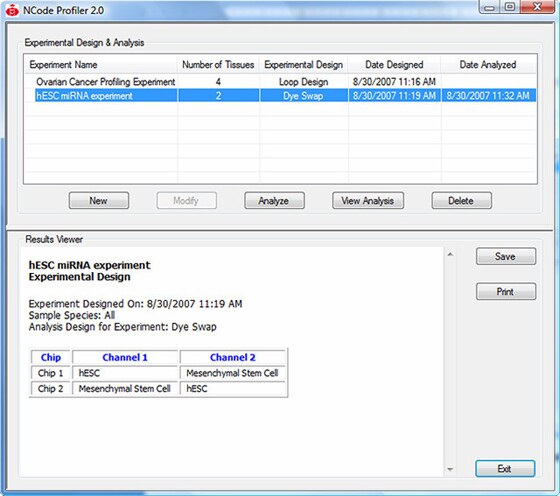The height and width of the screenshot is (496, 560).
Task: Select the Ovarian Cancer Profiling Experiment row
Action: 280,82
